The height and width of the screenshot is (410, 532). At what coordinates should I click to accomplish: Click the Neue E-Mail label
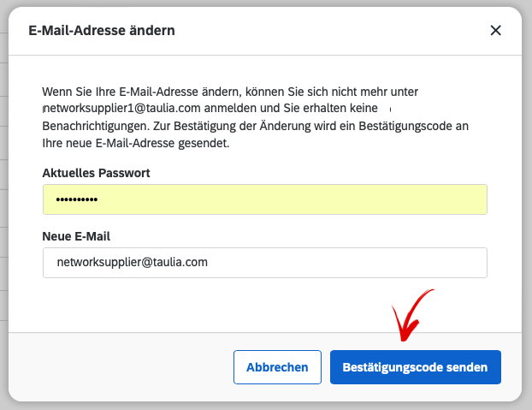76,236
